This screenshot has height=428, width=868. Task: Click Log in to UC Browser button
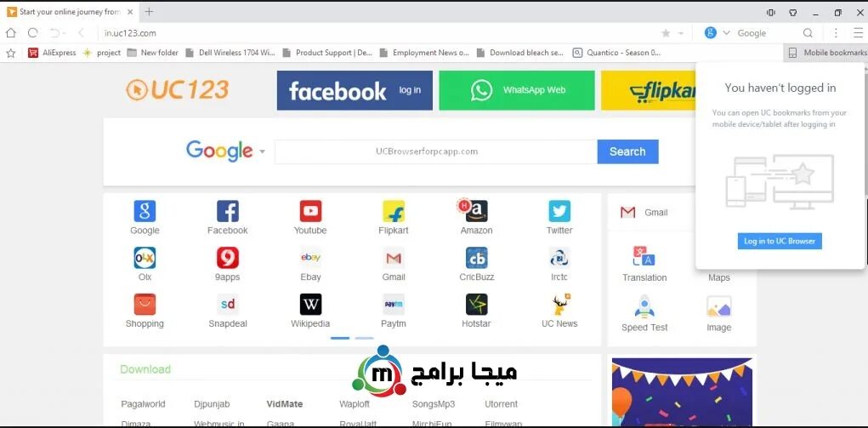click(780, 241)
